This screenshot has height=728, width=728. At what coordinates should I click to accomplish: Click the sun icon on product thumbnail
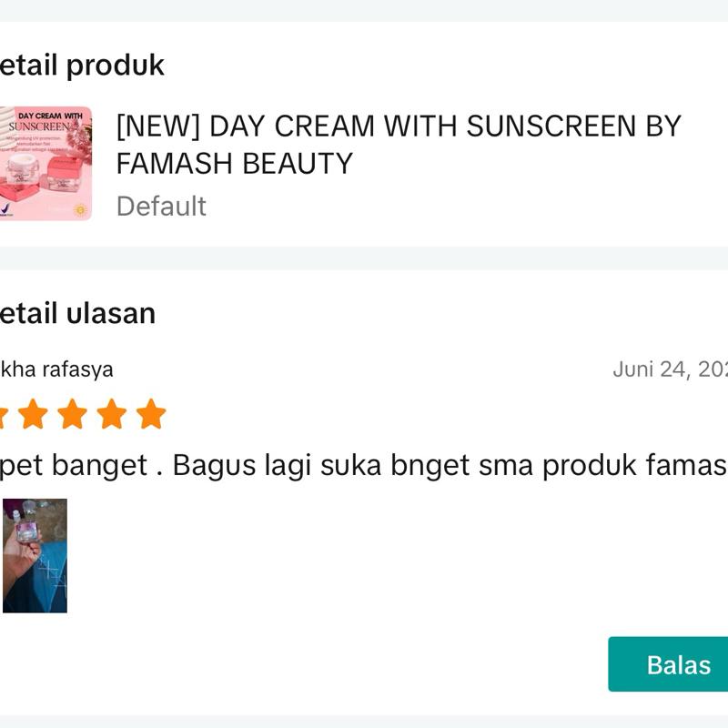click(x=77, y=209)
